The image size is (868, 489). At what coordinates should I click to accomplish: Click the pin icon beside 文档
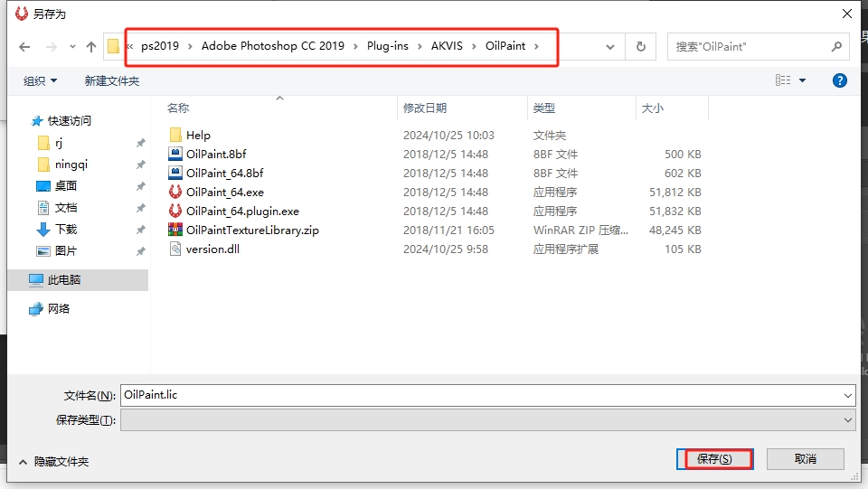coord(141,208)
